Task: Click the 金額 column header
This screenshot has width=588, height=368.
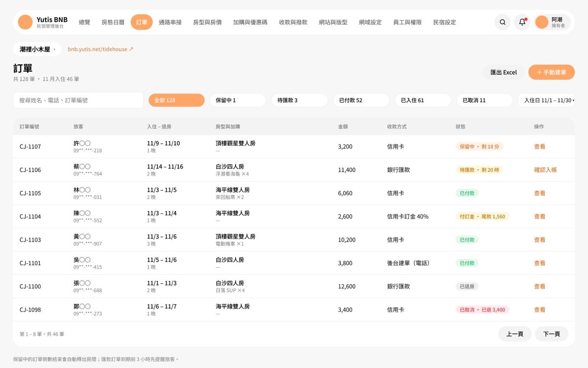Action: (x=343, y=127)
